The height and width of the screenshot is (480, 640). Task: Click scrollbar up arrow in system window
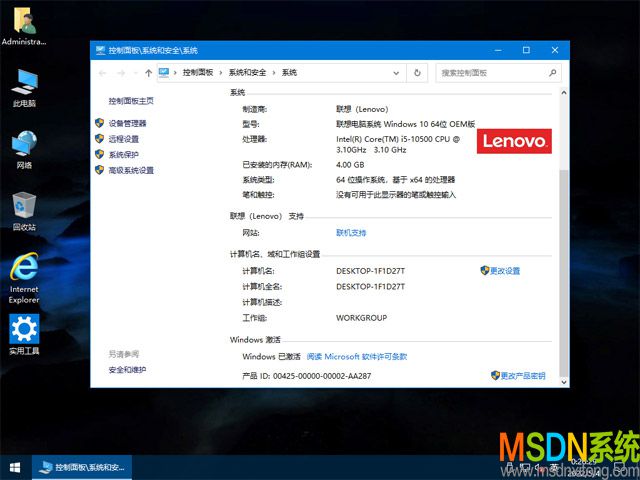[x=564, y=93]
